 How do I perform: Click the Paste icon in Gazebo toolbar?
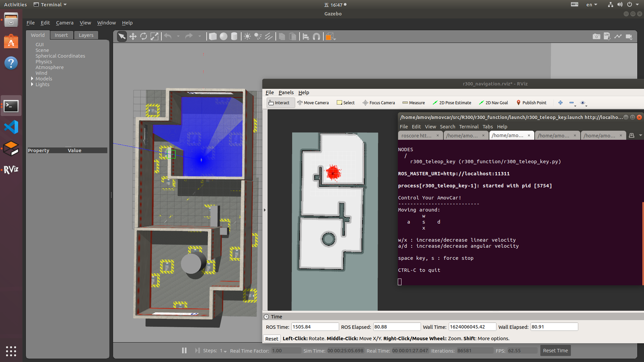click(x=293, y=36)
